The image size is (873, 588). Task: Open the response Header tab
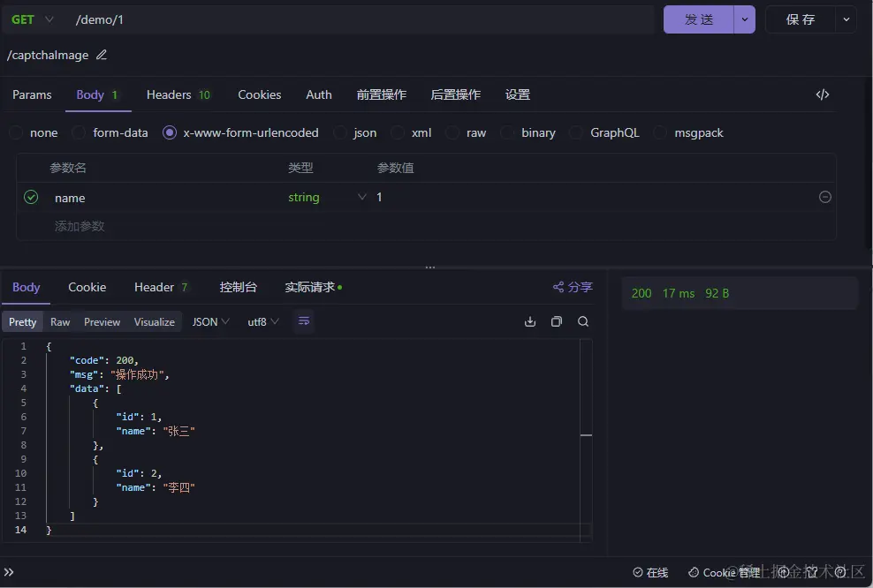[x=160, y=287]
